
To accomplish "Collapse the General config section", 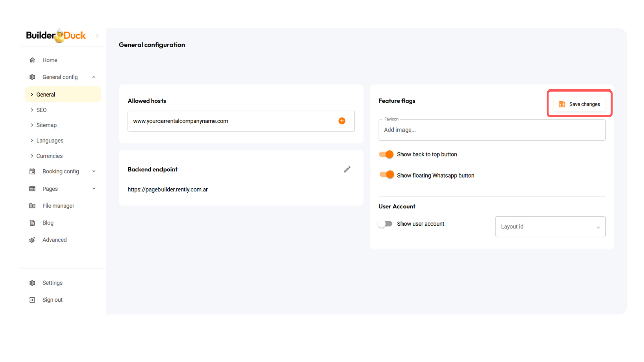I will [94, 77].
